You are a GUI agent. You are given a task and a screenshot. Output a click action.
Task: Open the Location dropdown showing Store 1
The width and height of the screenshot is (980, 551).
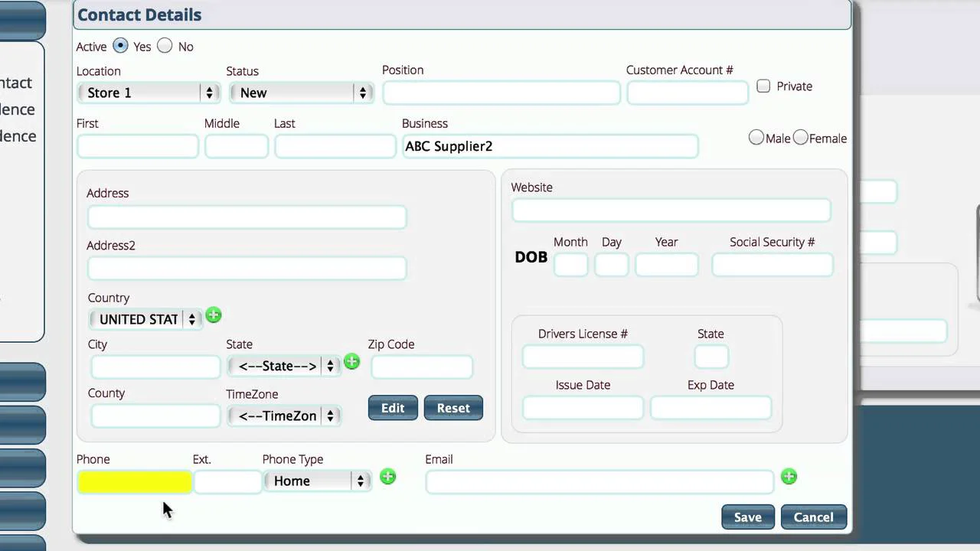tap(148, 93)
